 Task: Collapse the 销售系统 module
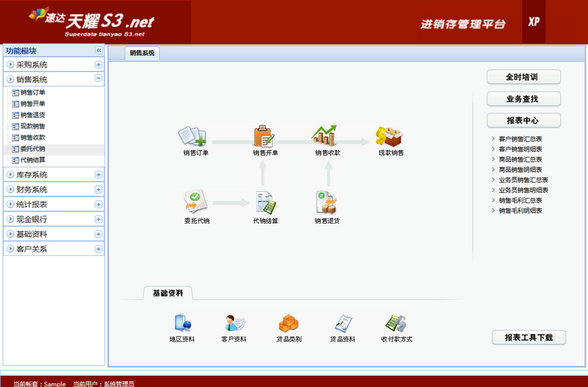coord(98,79)
